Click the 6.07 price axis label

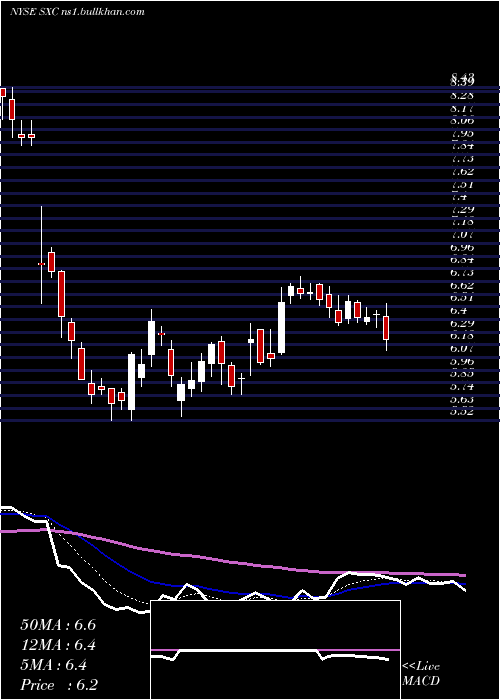coord(462,349)
